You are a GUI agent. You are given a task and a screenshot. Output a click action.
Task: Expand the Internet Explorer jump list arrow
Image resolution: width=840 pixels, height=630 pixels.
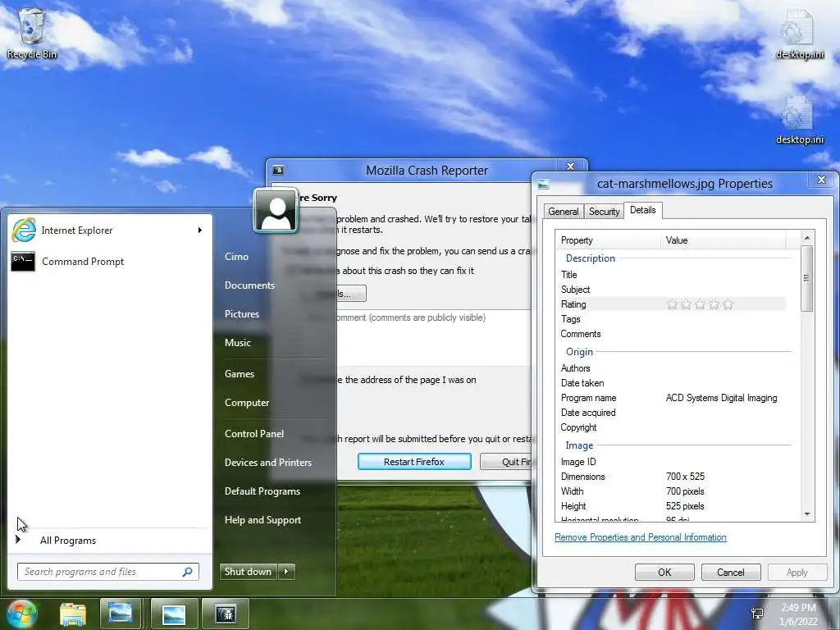(x=200, y=230)
